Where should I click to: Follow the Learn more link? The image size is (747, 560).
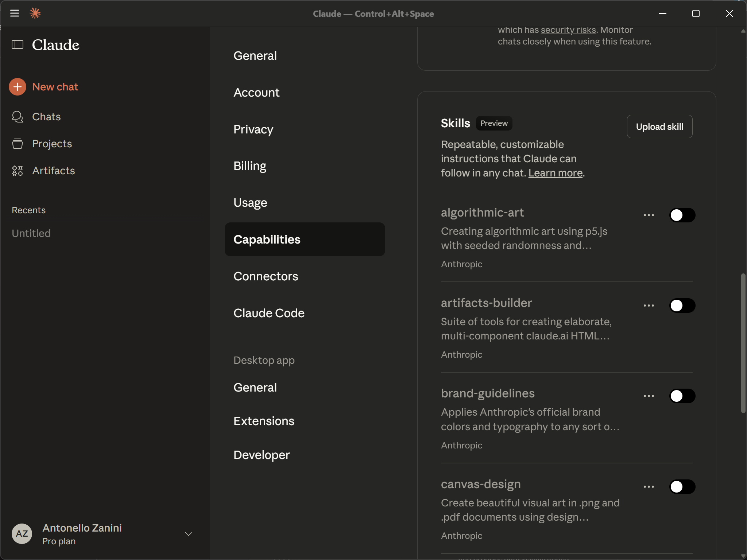(555, 173)
